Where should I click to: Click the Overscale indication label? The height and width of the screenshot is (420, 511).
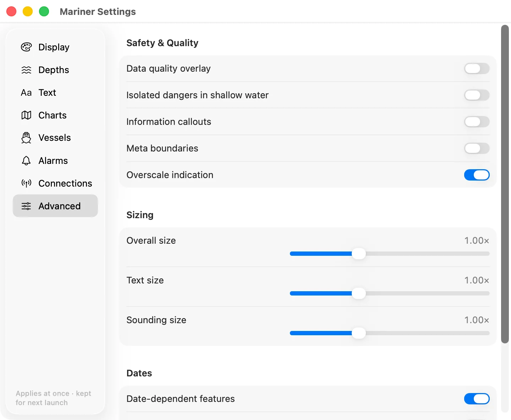(x=170, y=175)
